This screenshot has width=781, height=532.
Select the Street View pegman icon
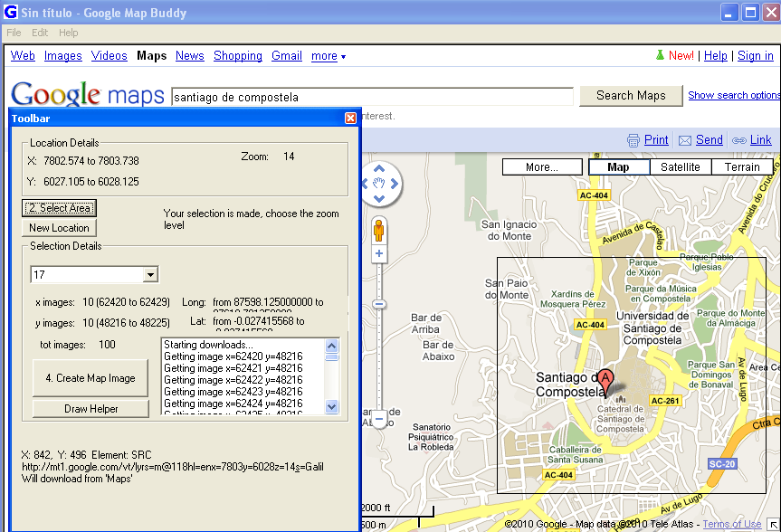(x=379, y=230)
